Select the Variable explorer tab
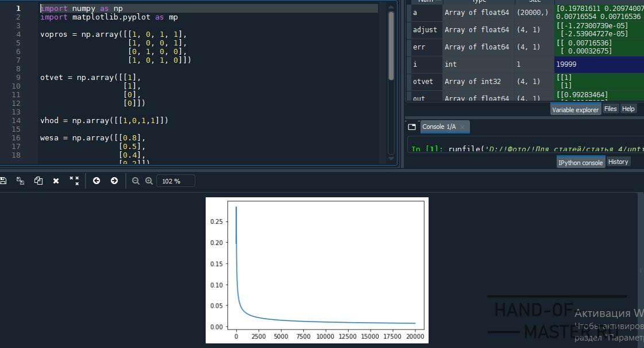Image resolution: width=644 pixels, height=348 pixels. (575, 109)
